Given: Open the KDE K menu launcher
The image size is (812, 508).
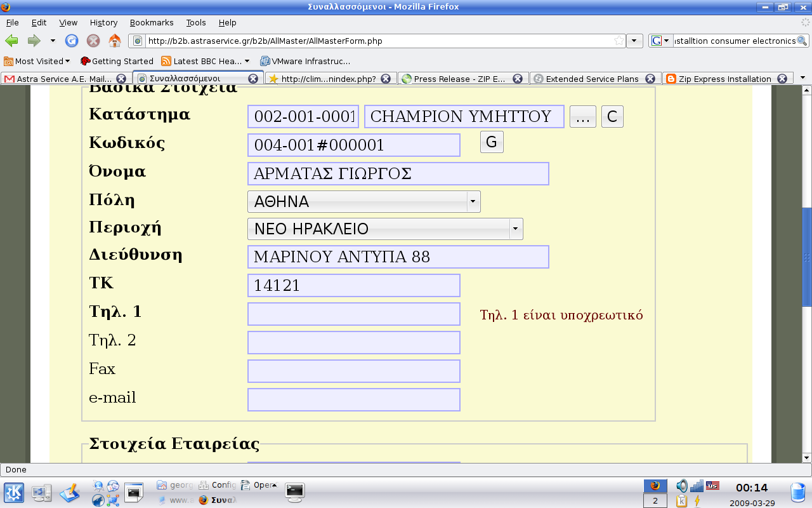Looking at the screenshot, I should coord(14,493).
